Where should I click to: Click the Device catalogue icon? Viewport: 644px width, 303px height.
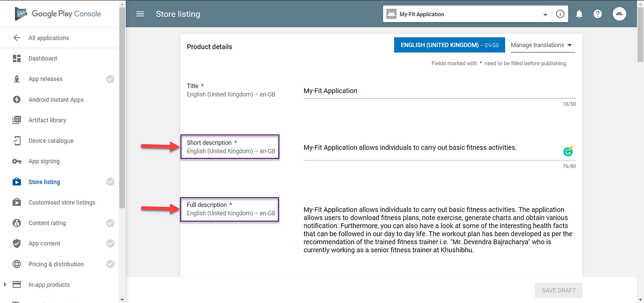[x=17, y=140]
